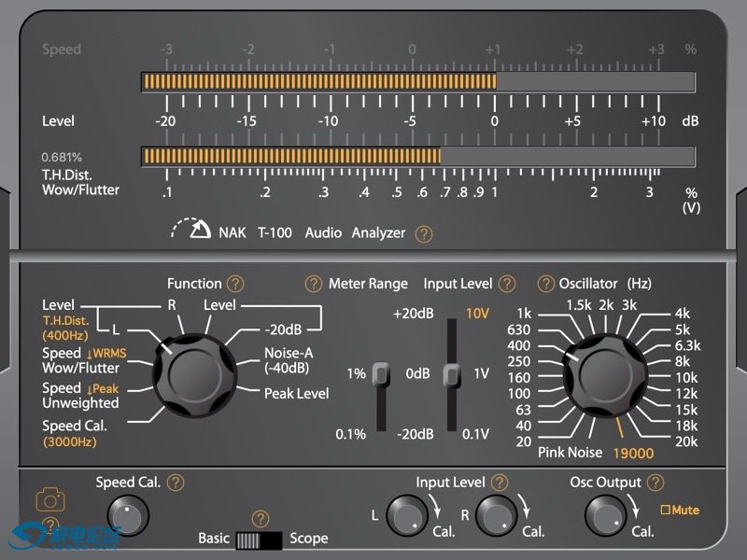Image resolution: width=747 pixels, height=560 pixels.
Task: Choose the 6.3k oscillator frequency
Action: [687, 345]
